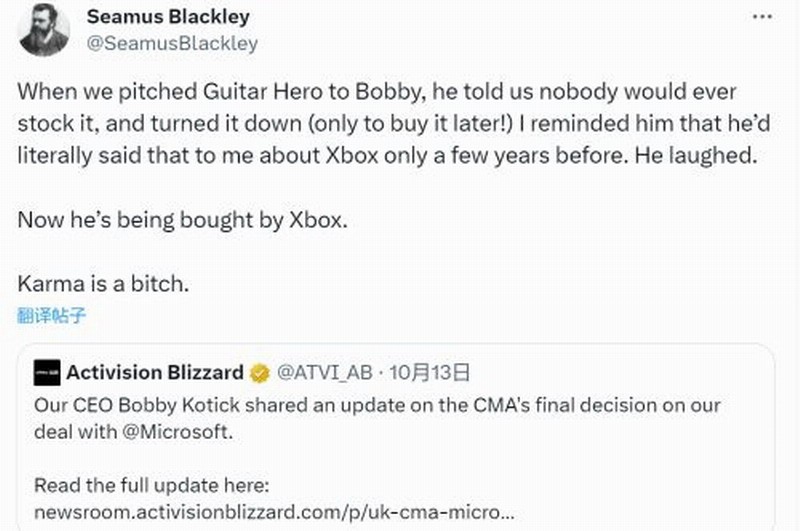
Task: Click the Activision Blizzard logo avatar
Action: (x=46, y=373)
